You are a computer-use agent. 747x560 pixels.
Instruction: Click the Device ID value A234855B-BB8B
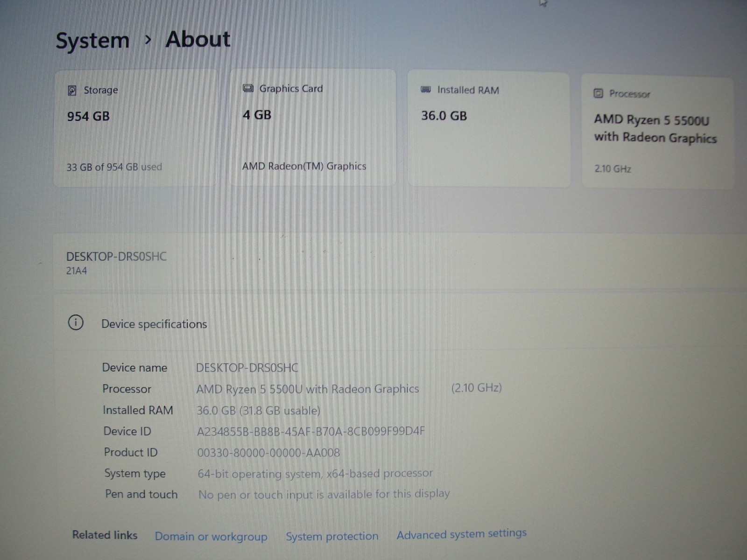(311, 431)
